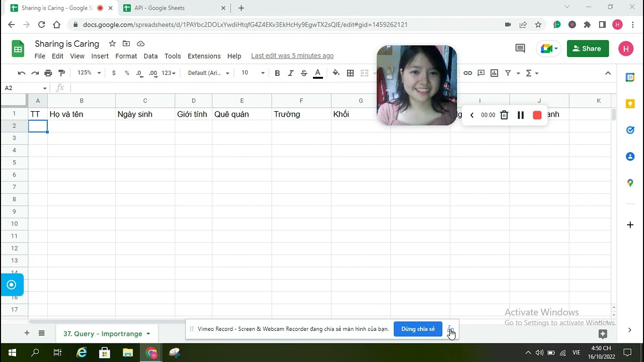Open the Google Sheets home icon
The image size is (644, 362).
pyautogui.click(x=18, y=49)
